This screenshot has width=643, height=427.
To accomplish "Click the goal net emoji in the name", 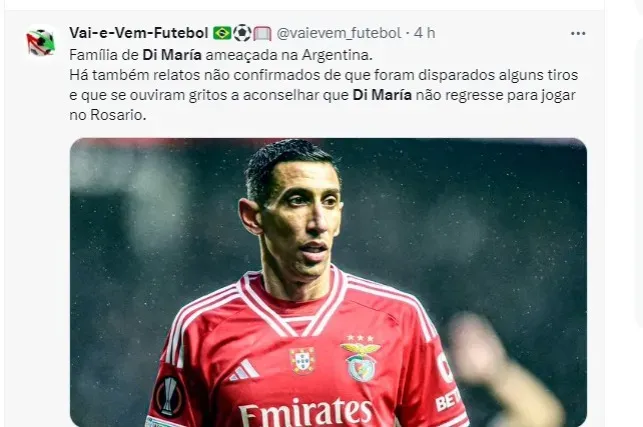I will pos(262,33).
